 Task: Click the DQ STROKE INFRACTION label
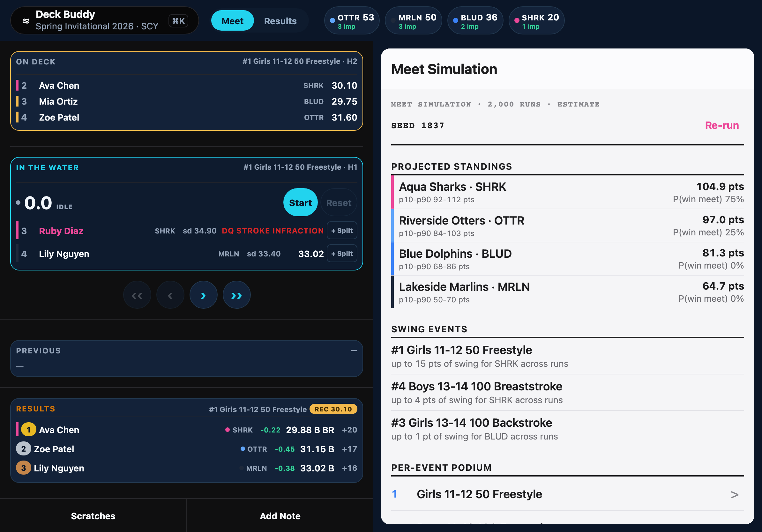(273, 231)
